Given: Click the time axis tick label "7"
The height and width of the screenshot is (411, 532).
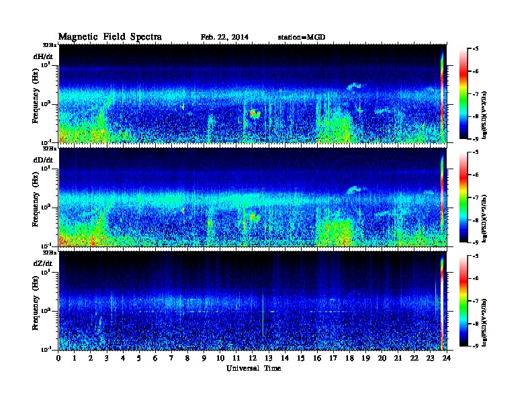Looking at the screenshot, I should point(172,358).
